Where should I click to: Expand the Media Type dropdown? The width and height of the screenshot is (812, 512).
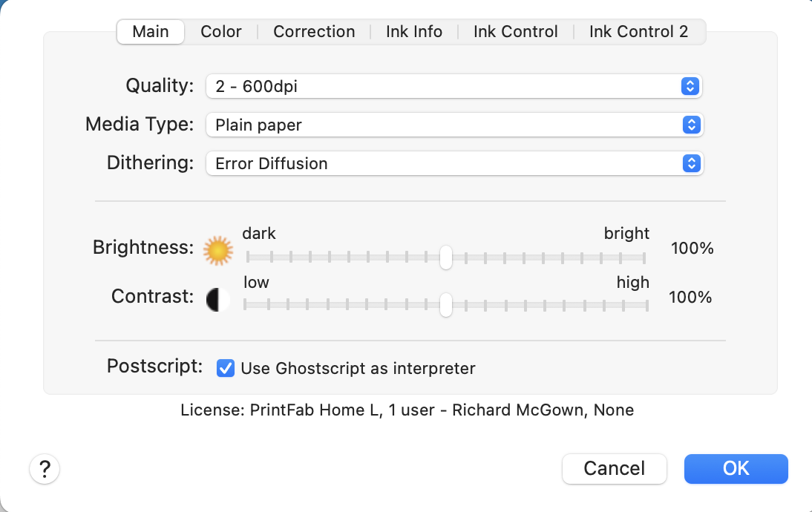(x=454, y=125)
